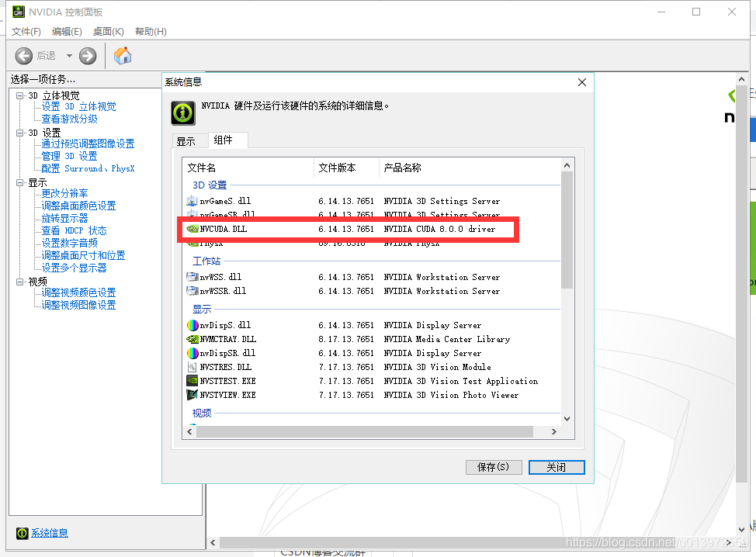The width and height of the screenshot is (756, 557).
Task: Open 更改分辨率 task
Action: (64, 194)
